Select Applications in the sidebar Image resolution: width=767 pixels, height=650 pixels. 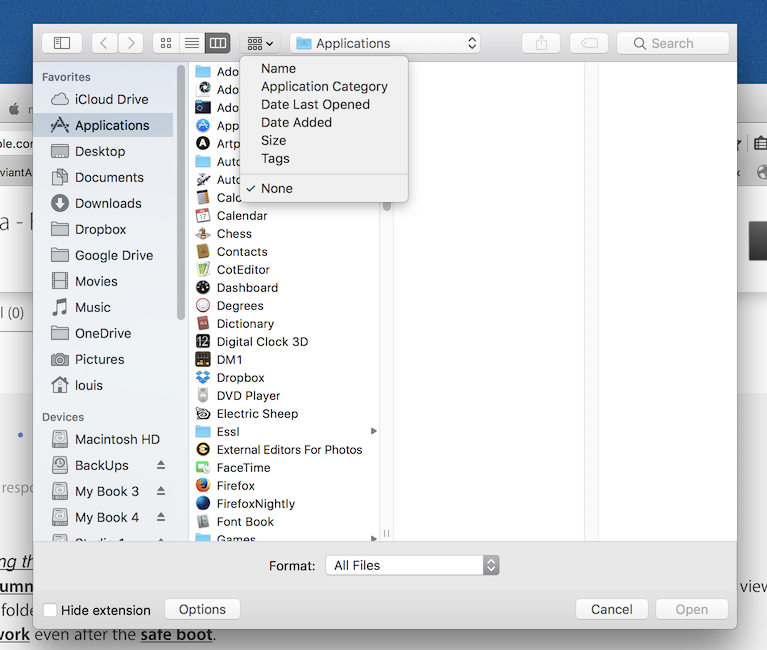click(103, 125)
